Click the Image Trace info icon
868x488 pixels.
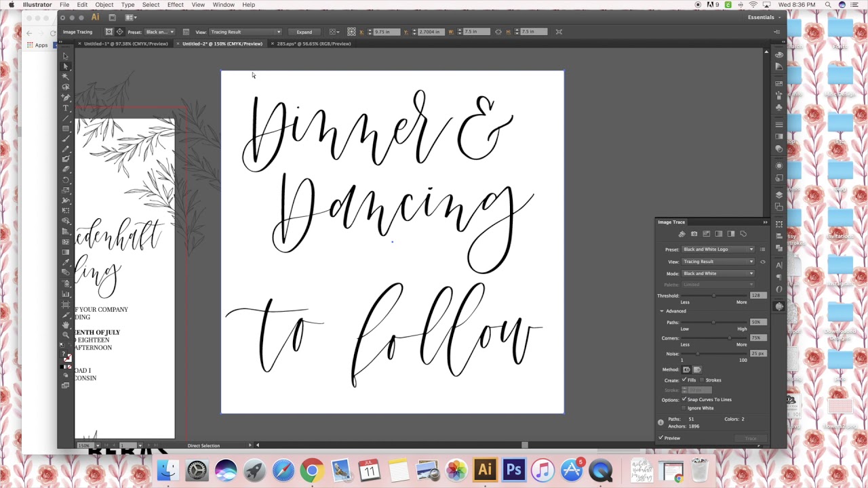tap(660, 422)
